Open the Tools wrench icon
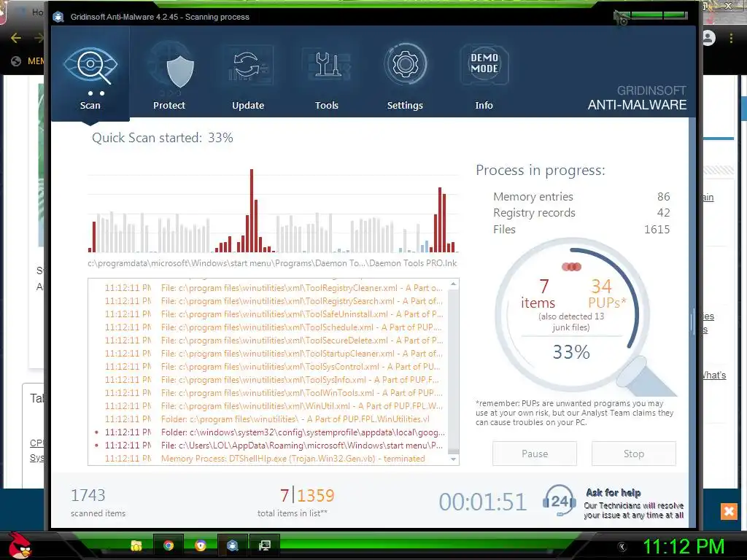This screenshot has height=560, width=747. (x=327, y=65)
